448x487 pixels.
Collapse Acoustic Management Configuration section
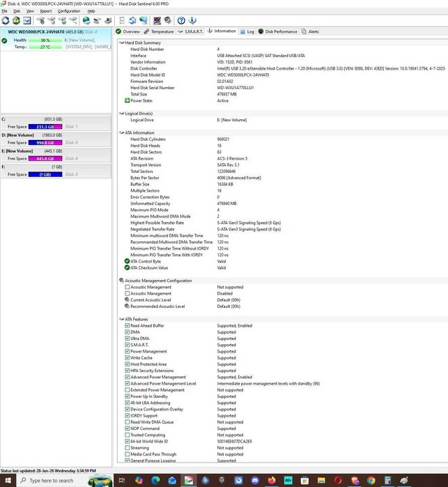point(122,281)
